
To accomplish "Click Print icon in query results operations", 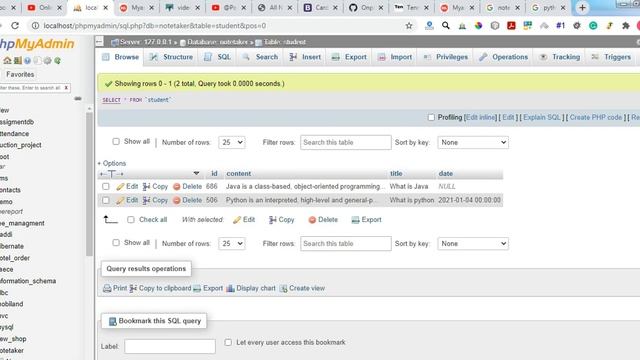I will click(x=107, y=289).
